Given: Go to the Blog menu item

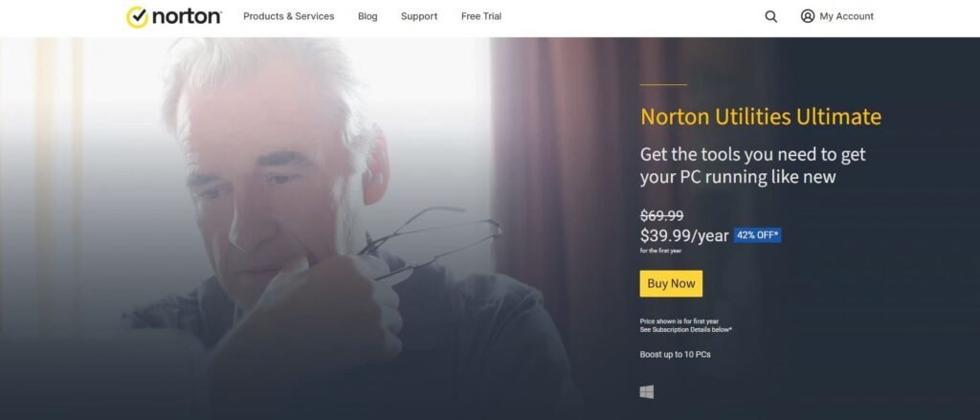Looking at the screenshot, I should (x=367, y=16).
